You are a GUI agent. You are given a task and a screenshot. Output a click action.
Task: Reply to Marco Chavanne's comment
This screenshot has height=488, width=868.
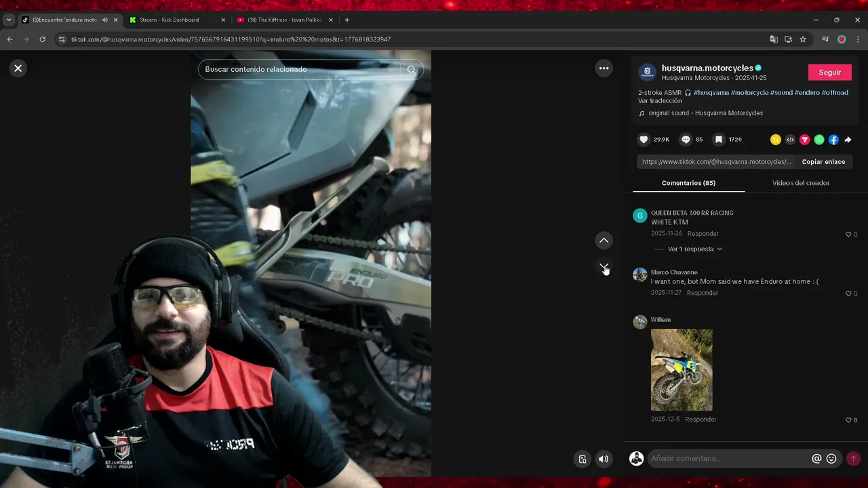[x=703, y=293]
